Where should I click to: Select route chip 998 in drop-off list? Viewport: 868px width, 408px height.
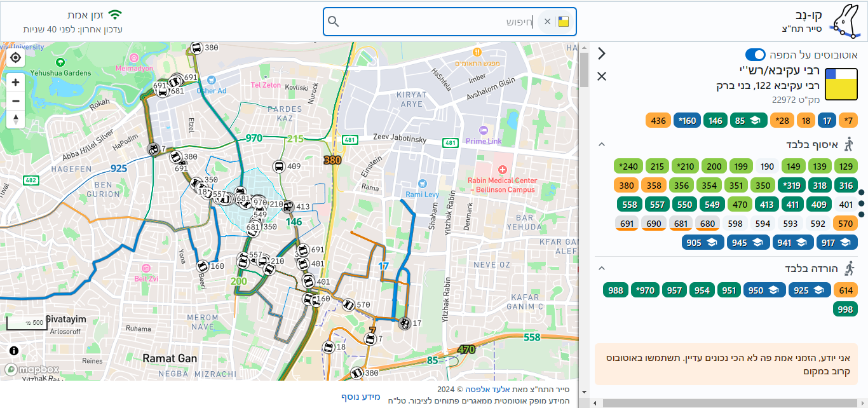point(846,309)
